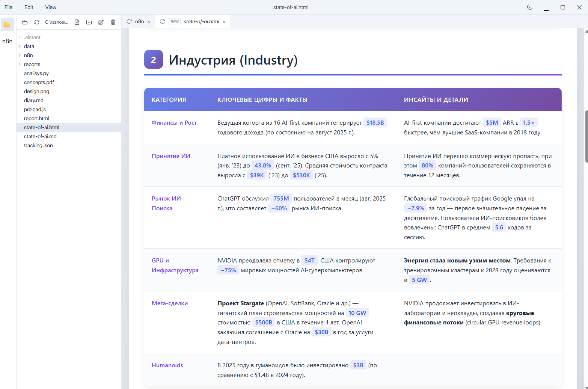Click the ~7.9% highlighted value
588x389 pixels.
416,208
